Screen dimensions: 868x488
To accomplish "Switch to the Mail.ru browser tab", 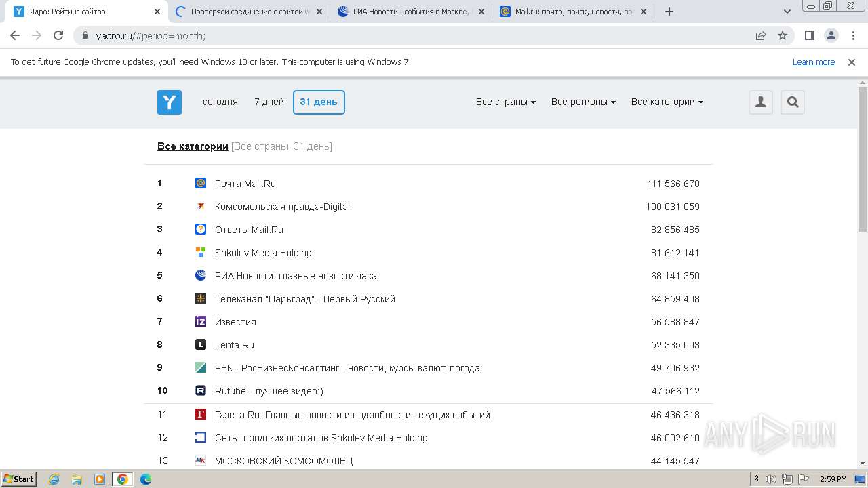I will click(x=574, y=12).
